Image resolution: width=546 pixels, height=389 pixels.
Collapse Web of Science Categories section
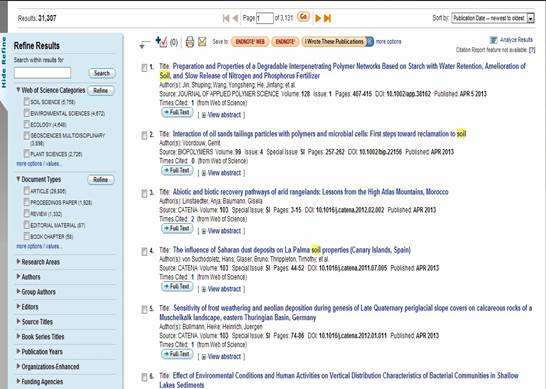[18, 90]
